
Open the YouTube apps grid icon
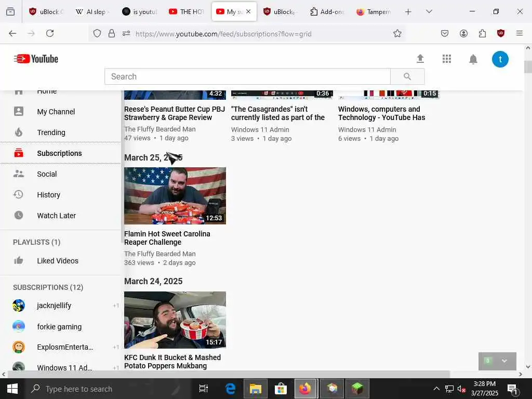click(x=446, y=59)
